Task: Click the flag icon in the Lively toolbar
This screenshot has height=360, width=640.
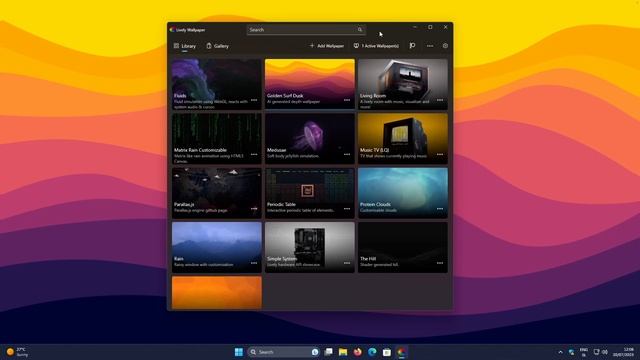Action: pos(412,46)
